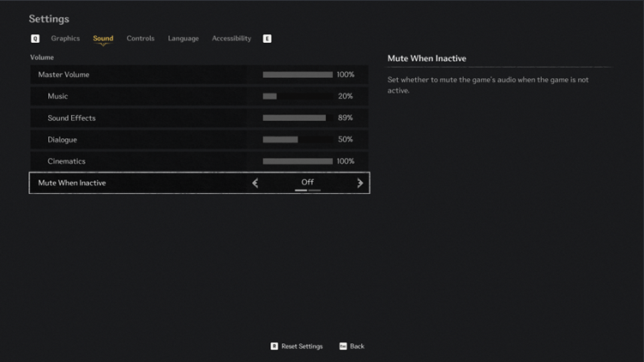Select the Sound Effects row label
Screen dimensions: 644x362
(71, 118)
